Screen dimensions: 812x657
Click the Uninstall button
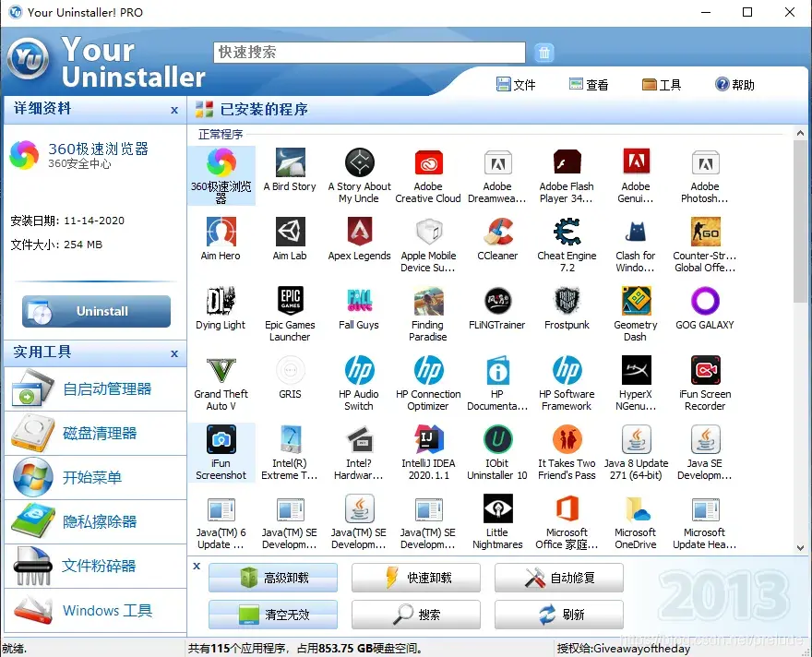96,311
